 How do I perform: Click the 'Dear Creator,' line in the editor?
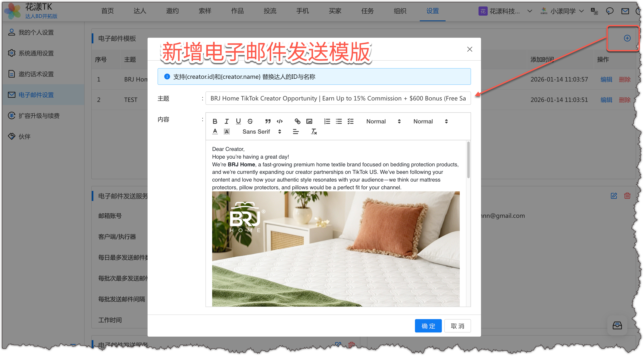[228, 149]
